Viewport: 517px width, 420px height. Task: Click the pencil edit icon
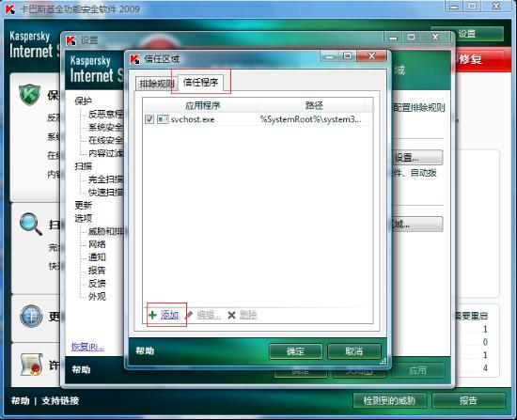(189, 315)
